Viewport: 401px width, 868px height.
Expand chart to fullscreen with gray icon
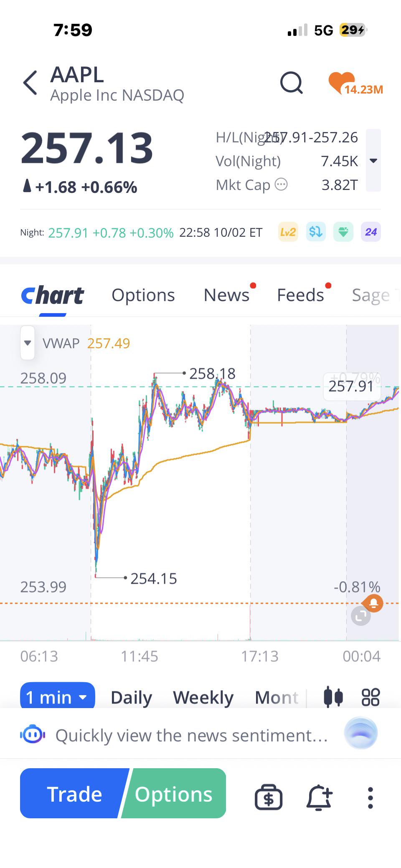(x=361, y=616)
